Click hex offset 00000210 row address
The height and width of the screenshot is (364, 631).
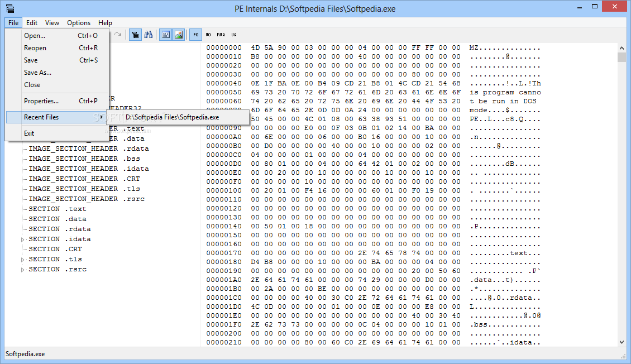224,342
